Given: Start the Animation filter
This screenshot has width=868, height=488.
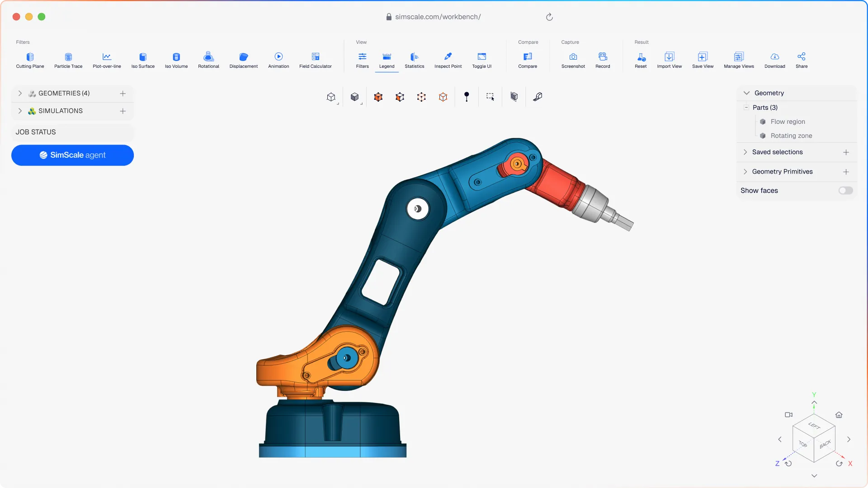Looking at the screenshot, I should coord(278,60).
